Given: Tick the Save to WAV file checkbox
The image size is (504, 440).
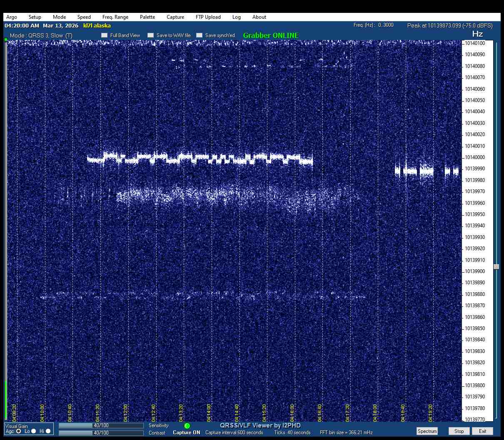Looking at the screenshot, I should point(151,35).
